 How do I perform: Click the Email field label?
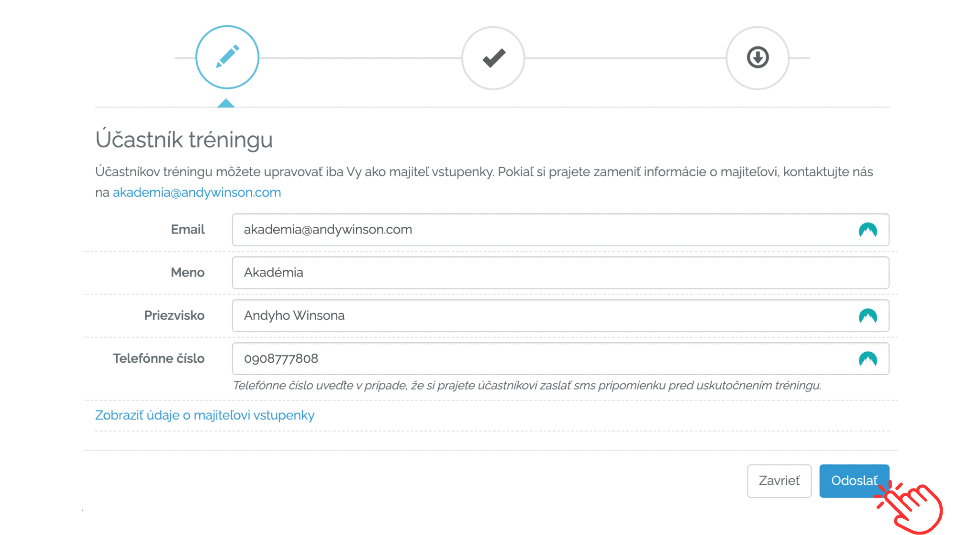pos(188,230)
